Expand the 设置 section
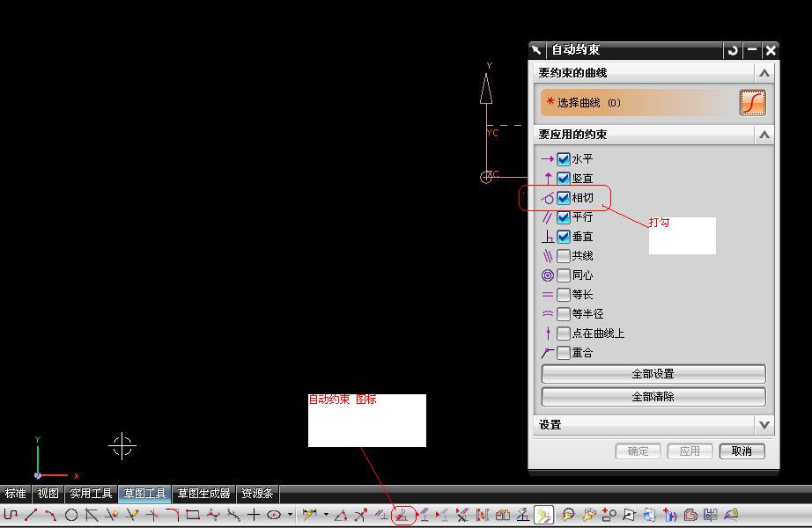The image size is (812, 528). coord(764,425)
